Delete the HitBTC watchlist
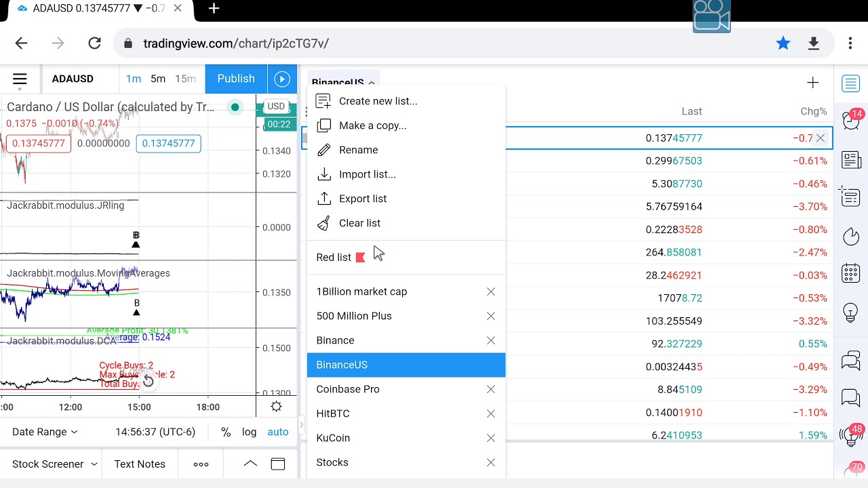868x488 pixels. point(491,413)
